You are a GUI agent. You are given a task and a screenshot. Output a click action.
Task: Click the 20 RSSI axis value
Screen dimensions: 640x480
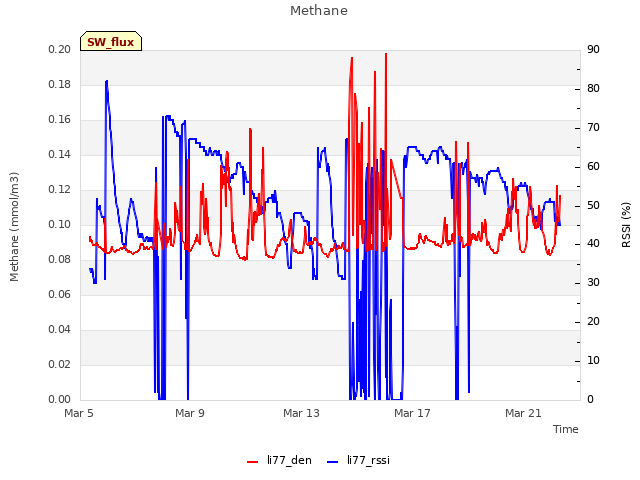click(x=593, y=322)
